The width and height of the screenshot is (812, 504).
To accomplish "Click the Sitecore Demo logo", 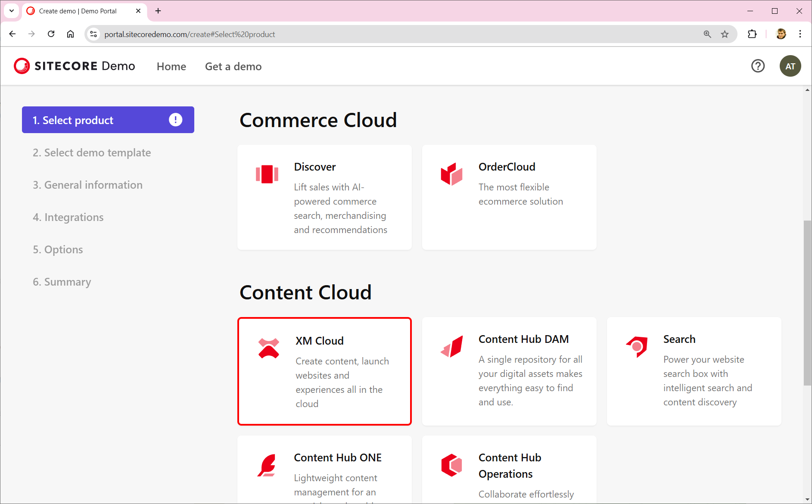I will point(74,65).
